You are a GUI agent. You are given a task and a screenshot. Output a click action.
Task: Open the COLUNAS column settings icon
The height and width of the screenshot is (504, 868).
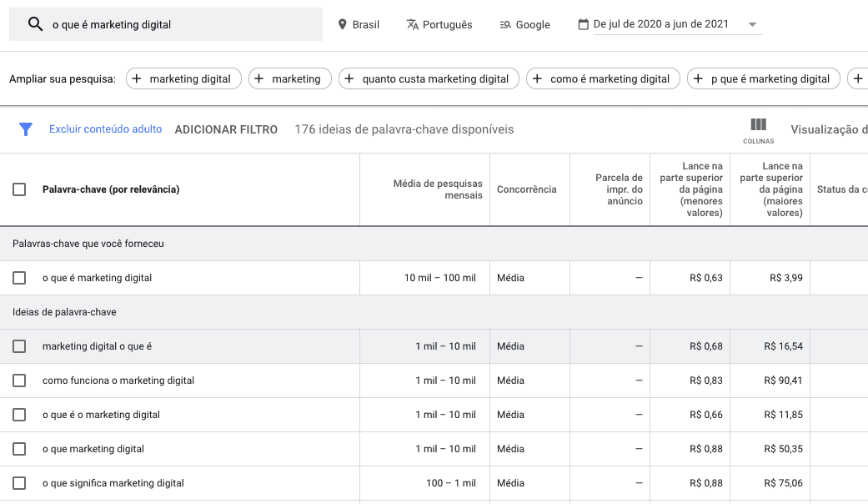tap(758, 125)
